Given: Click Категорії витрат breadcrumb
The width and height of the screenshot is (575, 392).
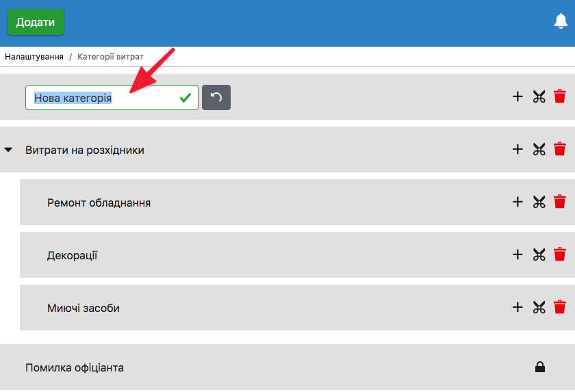Looking at the screenshot, I should [x=110, y=57].
